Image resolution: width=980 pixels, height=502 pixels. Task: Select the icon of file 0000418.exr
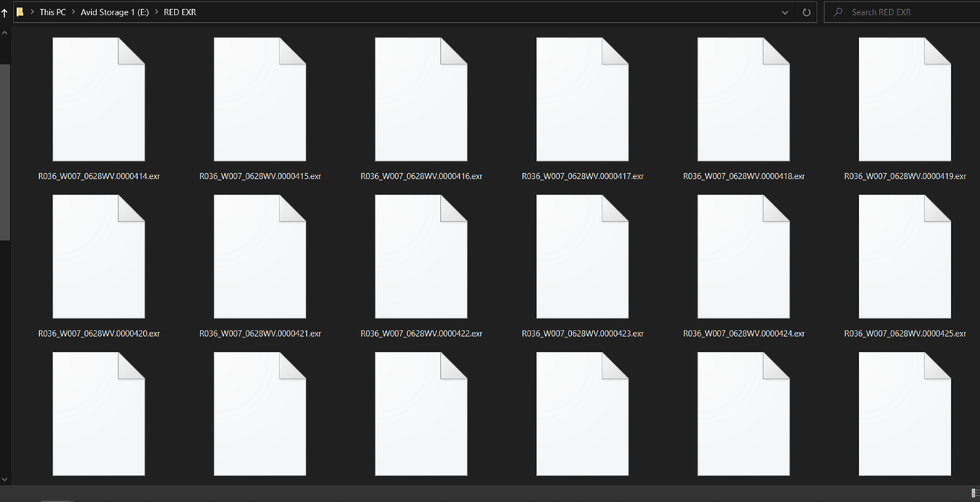(743, 99)
